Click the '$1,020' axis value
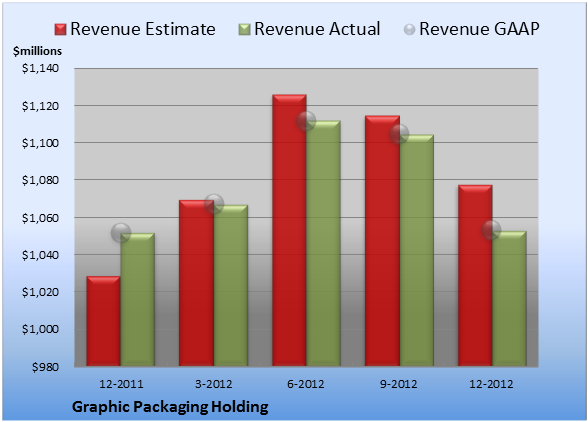Screen dimensions: 588x422 (x=40, y=292)
